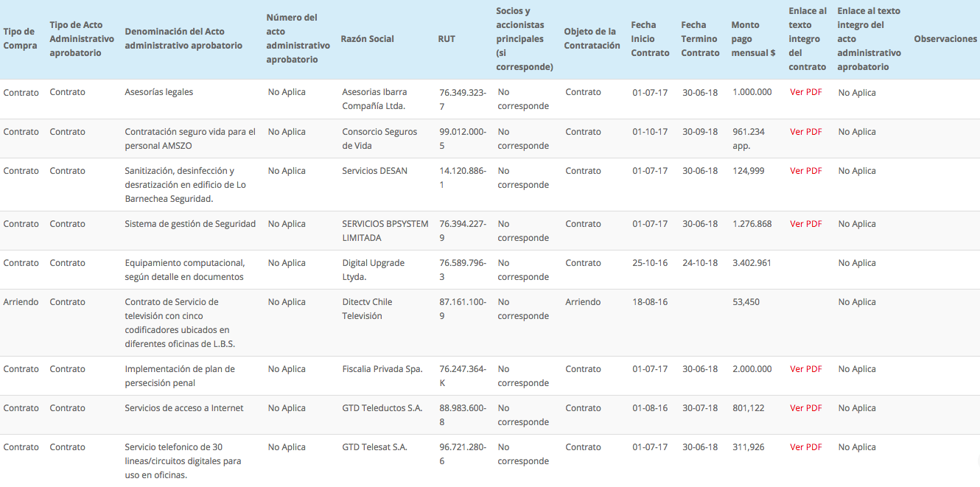The height and width of the screenshot is (487, 980).
Task: Click the Fecha Termino Contrato header
Action: [x=700, y=39]
